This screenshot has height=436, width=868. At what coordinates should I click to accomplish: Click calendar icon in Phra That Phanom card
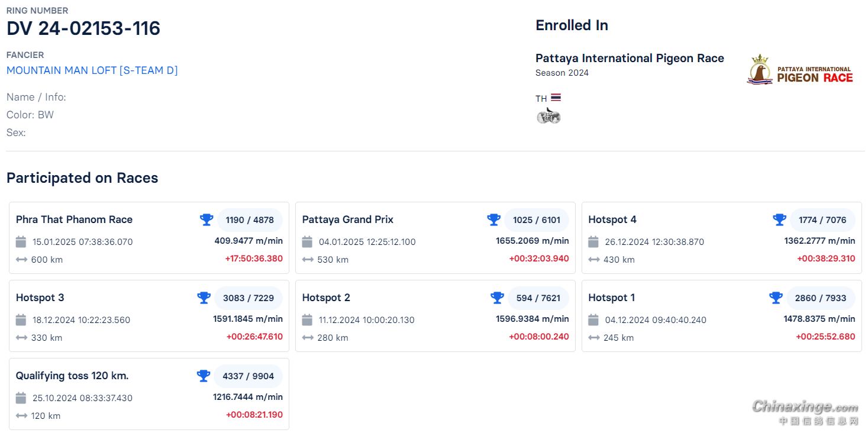click(x=21, y=242)
